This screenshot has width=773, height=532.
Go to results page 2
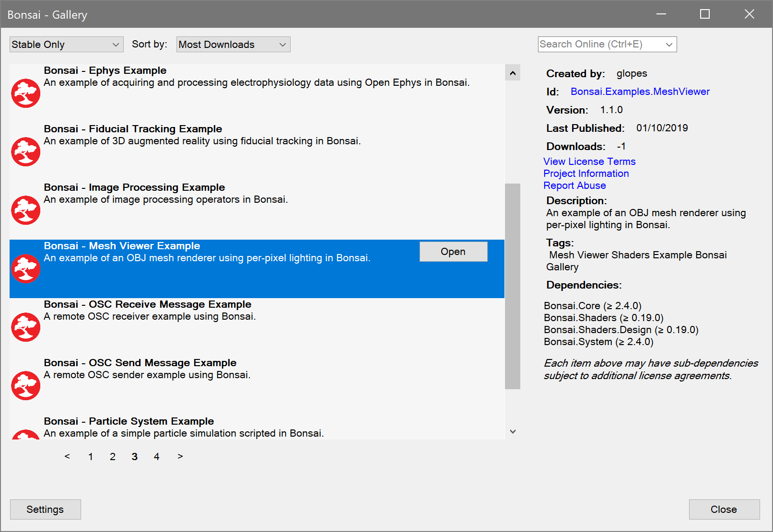click(x=113, y=457)
